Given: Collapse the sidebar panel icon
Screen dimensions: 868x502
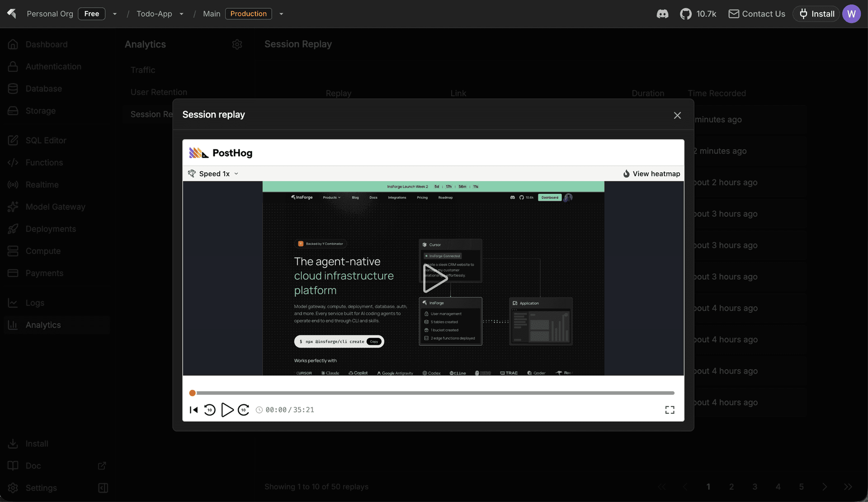Looking at the screenshot, I should (103, 488).
